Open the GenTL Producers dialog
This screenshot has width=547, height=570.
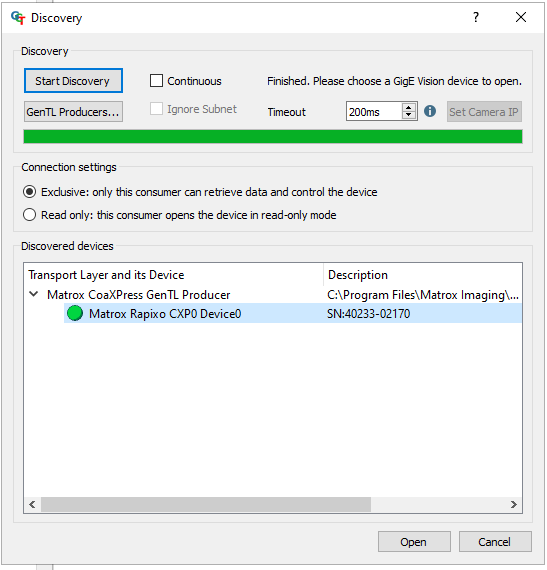[x=73, y=112]
